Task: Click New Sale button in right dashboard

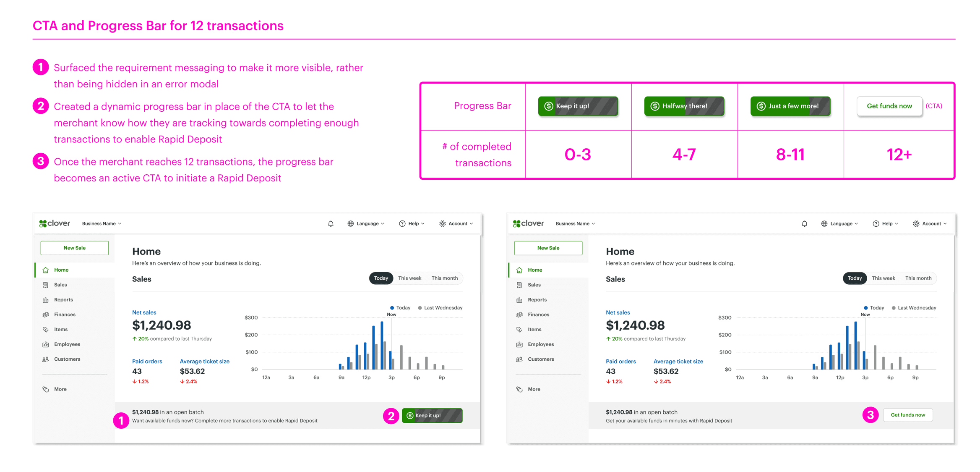Action: click(x=548, y=248)
